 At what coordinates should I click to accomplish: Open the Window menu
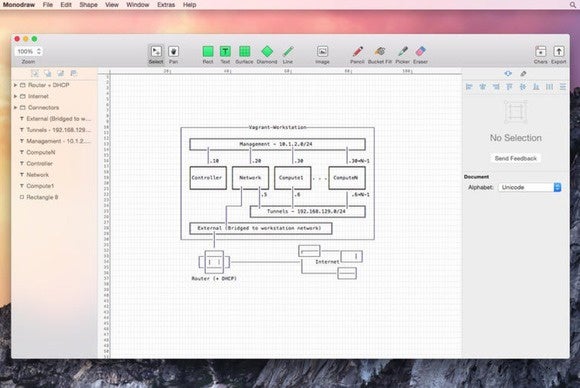pos(138,5)
